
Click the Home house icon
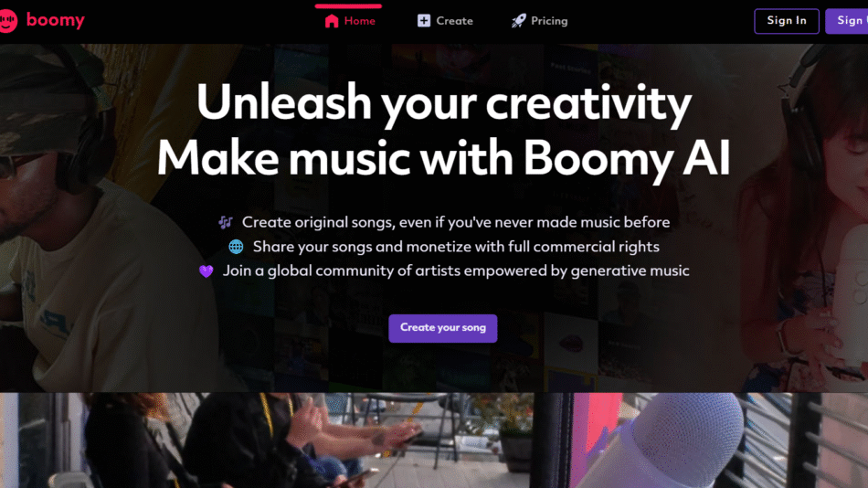point(332,21)
